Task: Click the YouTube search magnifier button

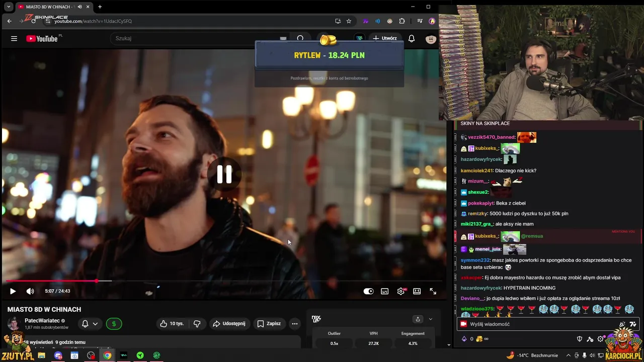Action: [x=300, y=38]
